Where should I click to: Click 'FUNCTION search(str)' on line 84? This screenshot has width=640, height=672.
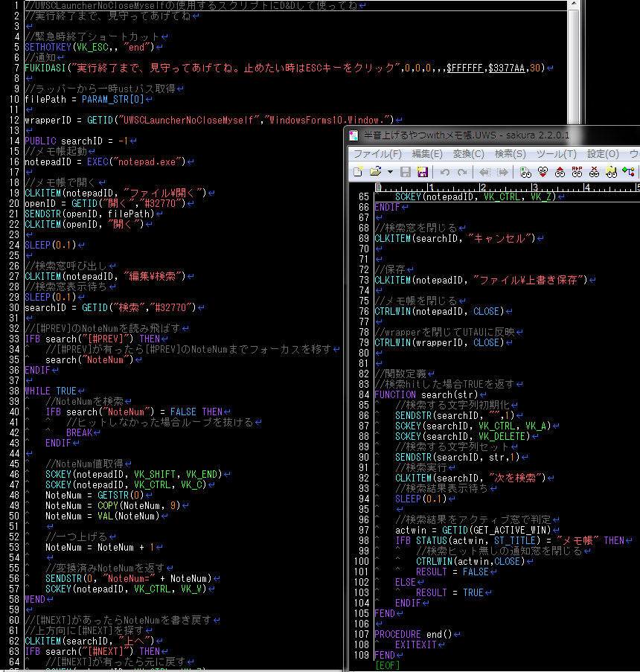[426, 394]
